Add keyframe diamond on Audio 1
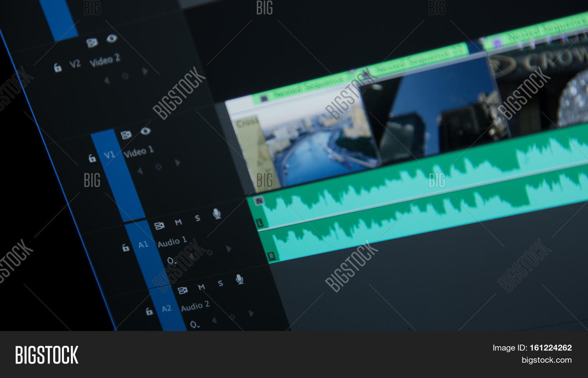Viewport: 588px width, 378px height. click(210, 253)
